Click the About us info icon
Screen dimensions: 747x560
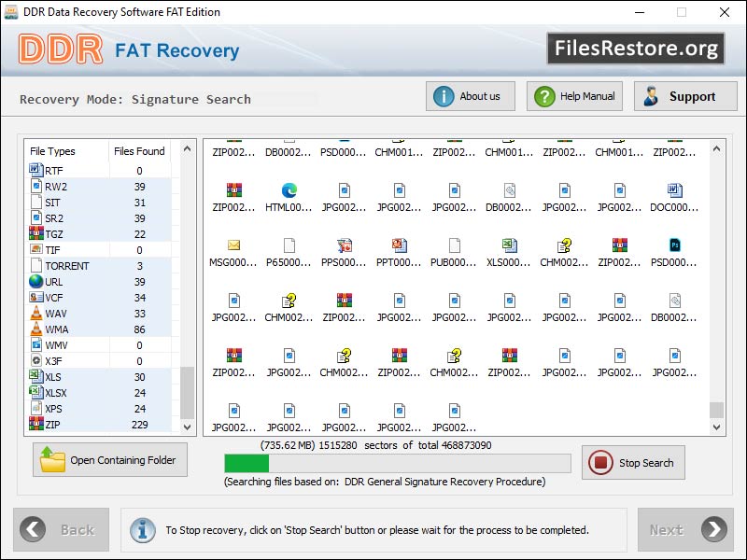tap(440, 95)
